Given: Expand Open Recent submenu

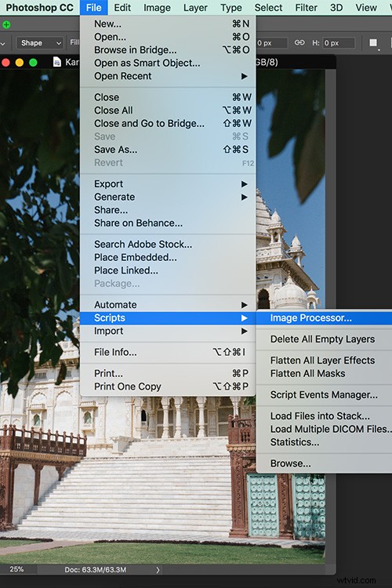Looking at the screenshot, I should [168, 76].
